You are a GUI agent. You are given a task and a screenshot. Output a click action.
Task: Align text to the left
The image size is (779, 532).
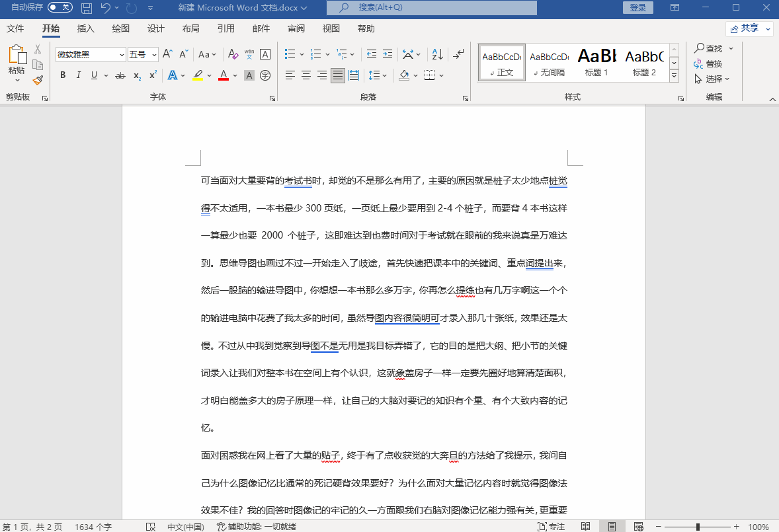[290, 75]
